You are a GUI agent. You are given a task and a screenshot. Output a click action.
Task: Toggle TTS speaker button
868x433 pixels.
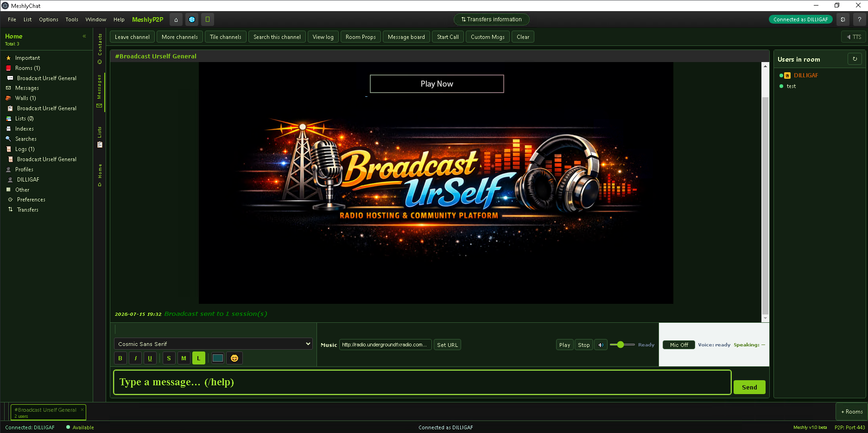tap(854, 37)
